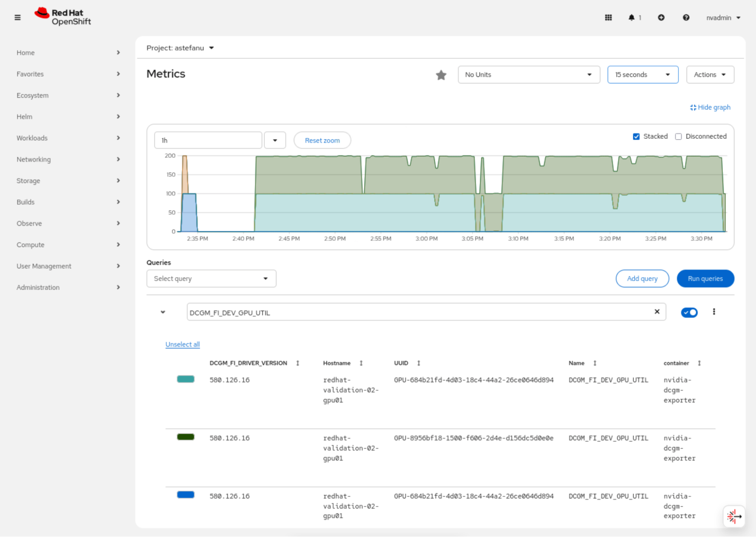
Task: Click the plus import icon
Action: pyautogui.click(x=661, y=17)
